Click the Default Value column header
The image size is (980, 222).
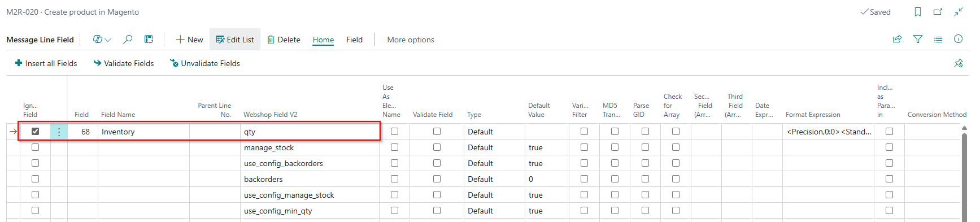point(539,110)
